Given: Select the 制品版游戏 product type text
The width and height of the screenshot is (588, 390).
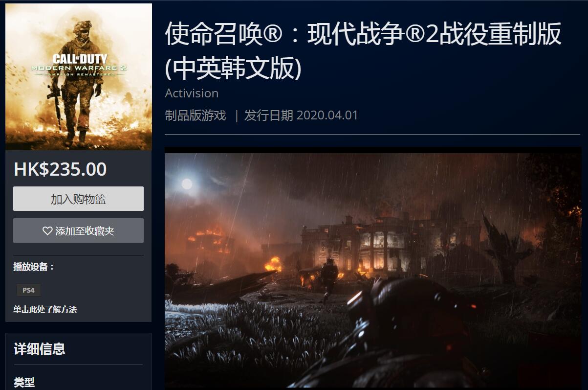Looking at the screenshot, I should (196, 115).
